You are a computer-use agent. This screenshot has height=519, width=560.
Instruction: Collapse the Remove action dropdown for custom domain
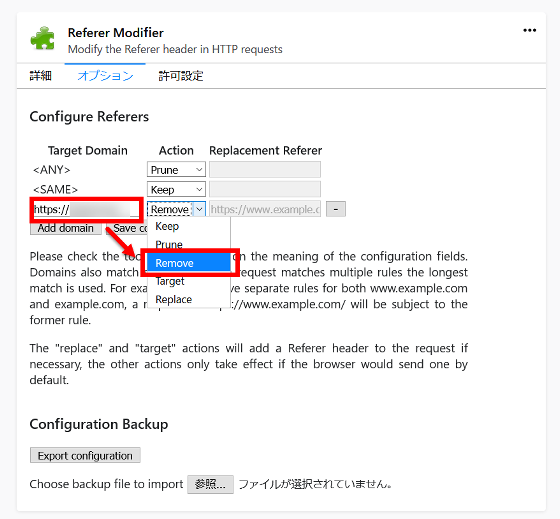(x=176, y=209)
